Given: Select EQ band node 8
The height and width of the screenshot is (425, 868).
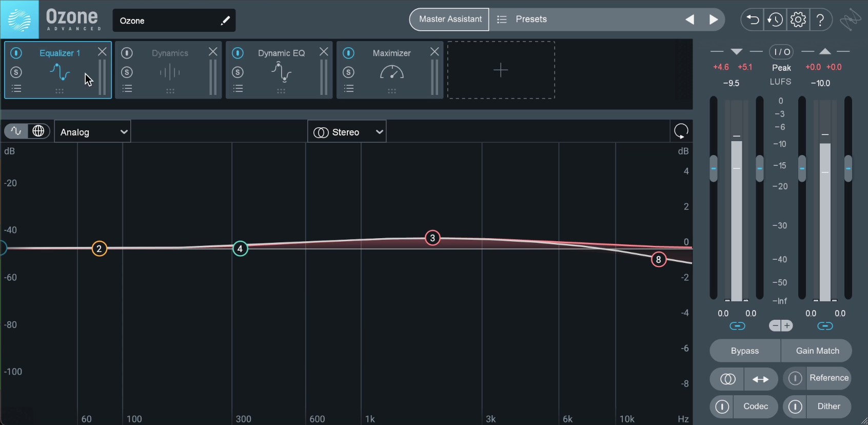Looking at the screenshot, I should click(x=659, y=260).
